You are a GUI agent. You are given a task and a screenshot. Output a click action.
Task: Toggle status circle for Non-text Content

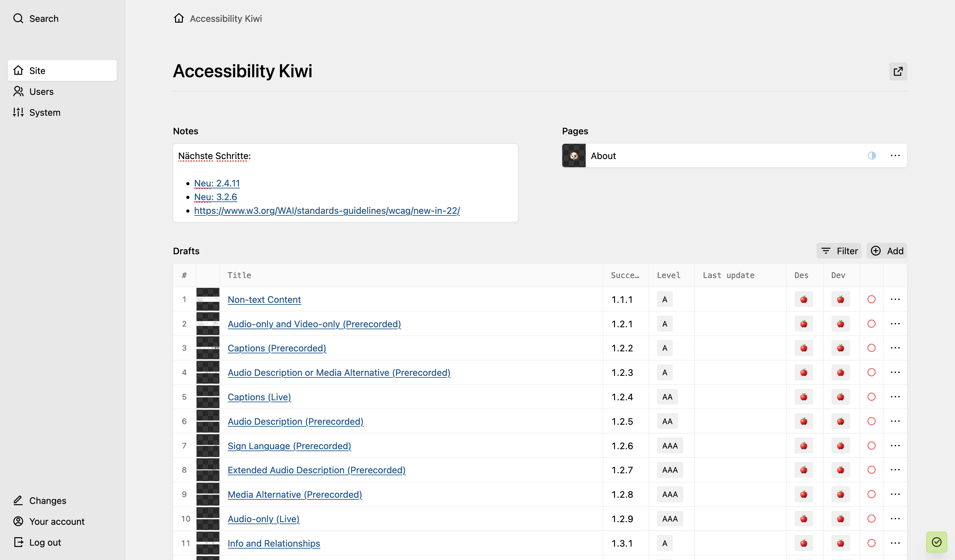[x=871, y=299]
